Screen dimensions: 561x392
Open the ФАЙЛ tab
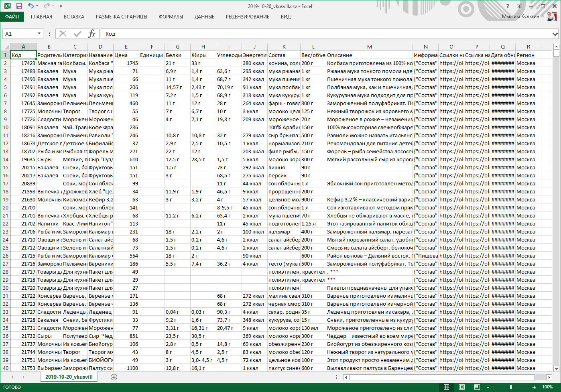pos(12,17)
